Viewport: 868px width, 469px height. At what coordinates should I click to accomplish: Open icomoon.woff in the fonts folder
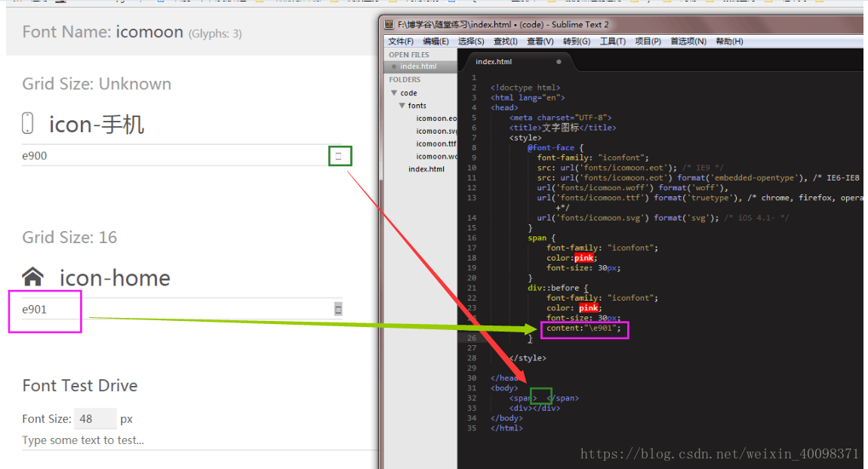click(x=436, y=156)
